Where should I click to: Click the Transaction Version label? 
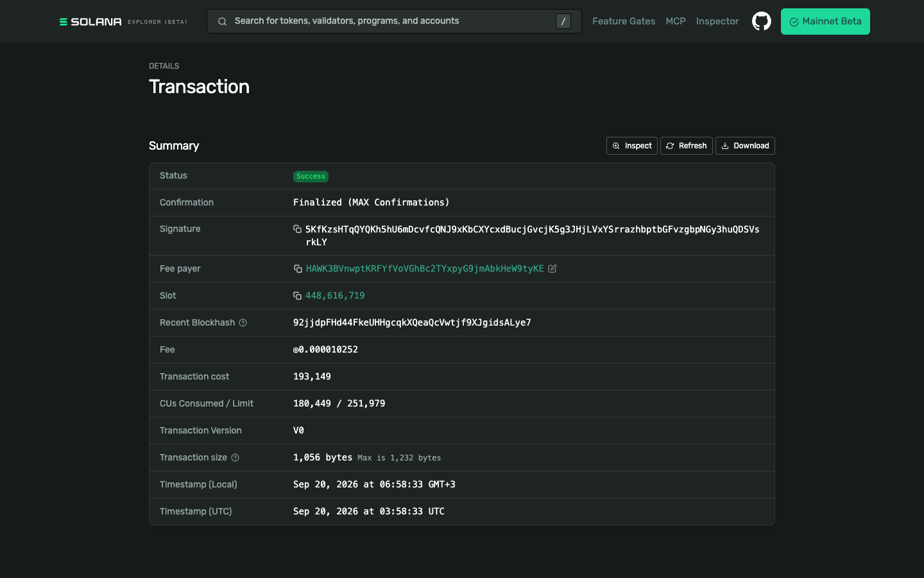coord(201,430)
